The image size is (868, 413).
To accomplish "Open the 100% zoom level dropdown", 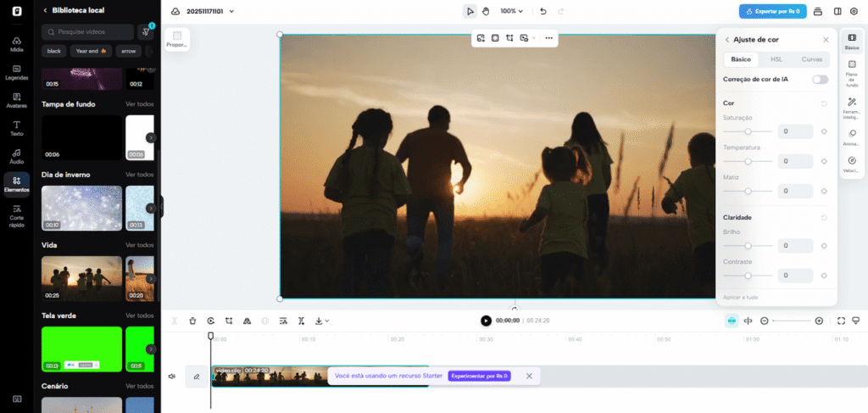I will click(511, 11).
